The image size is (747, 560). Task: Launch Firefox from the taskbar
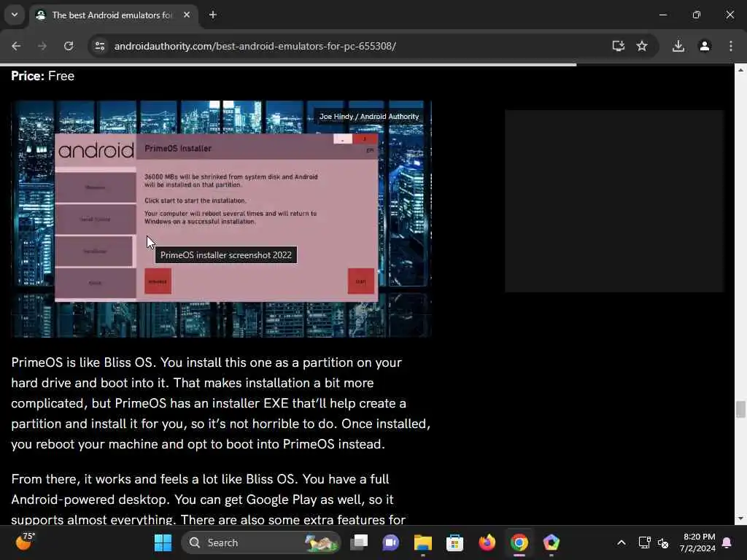[x=487, y=542]
